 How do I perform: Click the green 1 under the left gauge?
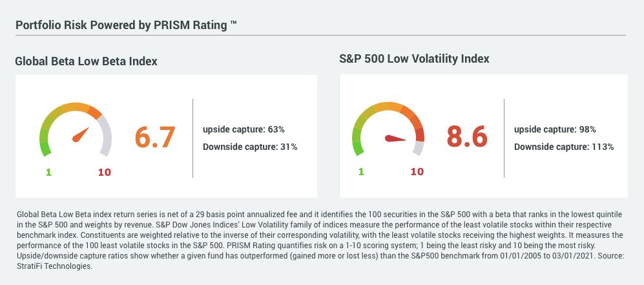[48, 172]
